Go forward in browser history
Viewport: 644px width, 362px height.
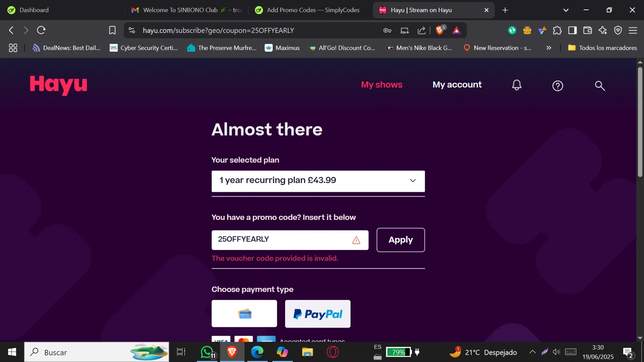[x=26, y=30]
